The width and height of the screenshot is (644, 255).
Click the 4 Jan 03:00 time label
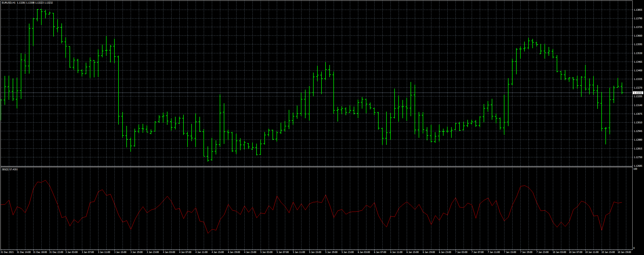[169, 252]
